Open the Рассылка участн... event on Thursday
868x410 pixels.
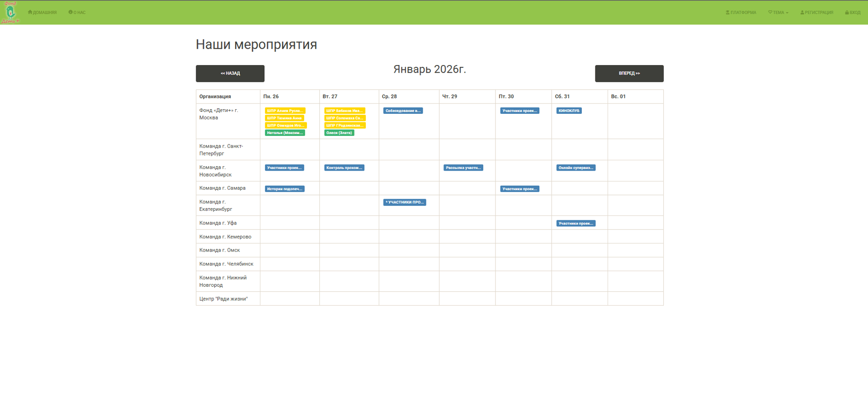[463, 168]
